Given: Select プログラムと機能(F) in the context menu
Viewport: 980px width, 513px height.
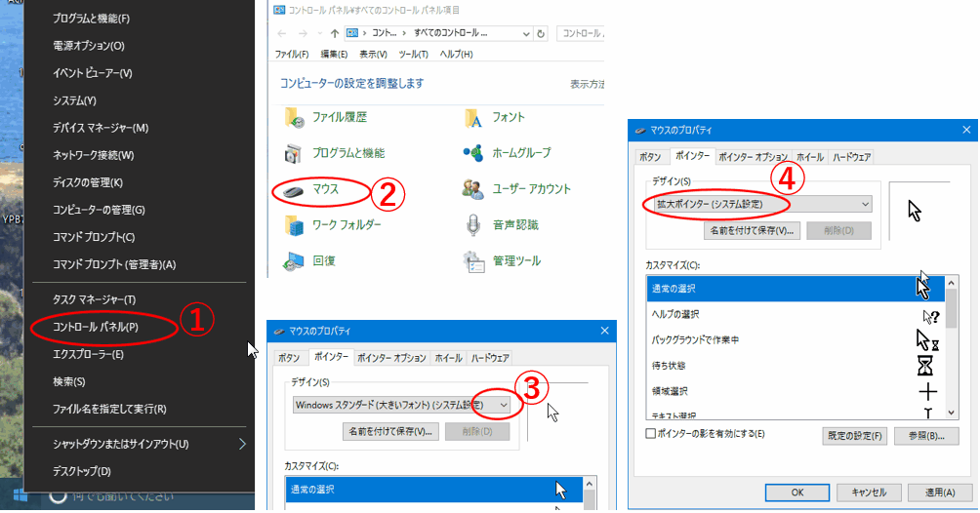Looking at the screenshot, I should click(91, 19).
